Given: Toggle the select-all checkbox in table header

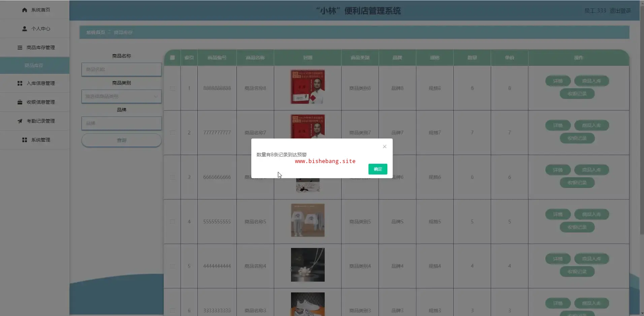Looking at the screenshot, I should point(172,58).
